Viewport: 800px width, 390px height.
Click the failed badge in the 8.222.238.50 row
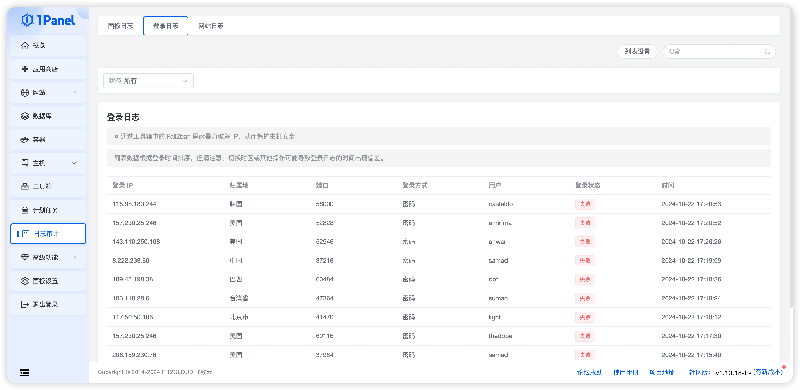[585, 260]
